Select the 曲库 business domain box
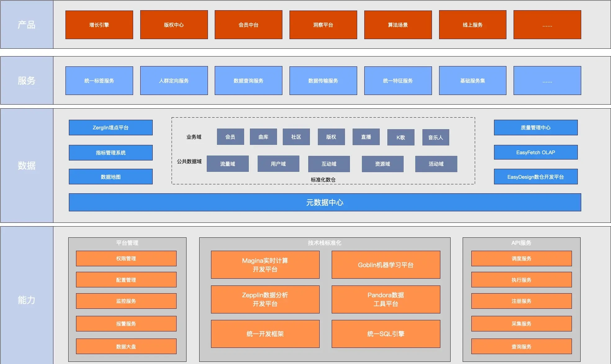 [263, 137]
